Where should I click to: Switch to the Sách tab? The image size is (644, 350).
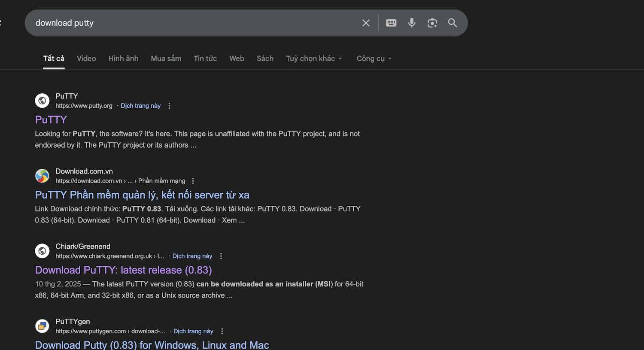click(x=265, y=58)
